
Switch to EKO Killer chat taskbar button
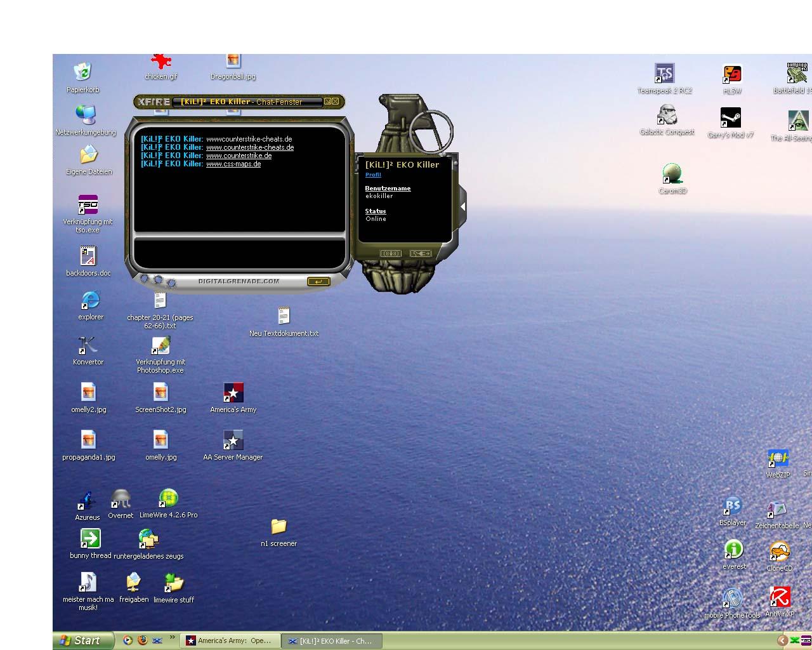pyautogui.click(x=331, y=641)
